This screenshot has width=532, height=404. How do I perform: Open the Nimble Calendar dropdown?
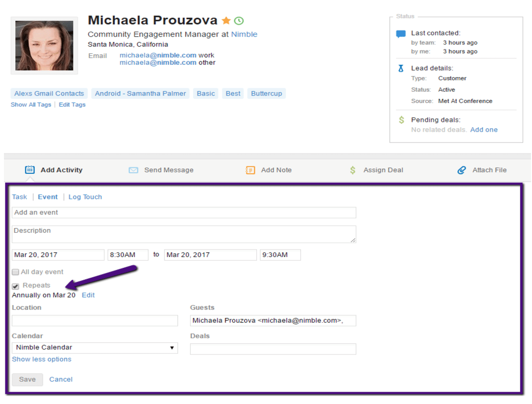95,348
